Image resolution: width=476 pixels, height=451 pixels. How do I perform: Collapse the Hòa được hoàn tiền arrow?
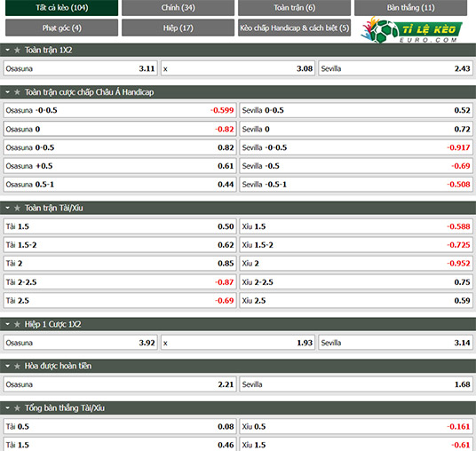pyautogui.click(x=8, y=366)
